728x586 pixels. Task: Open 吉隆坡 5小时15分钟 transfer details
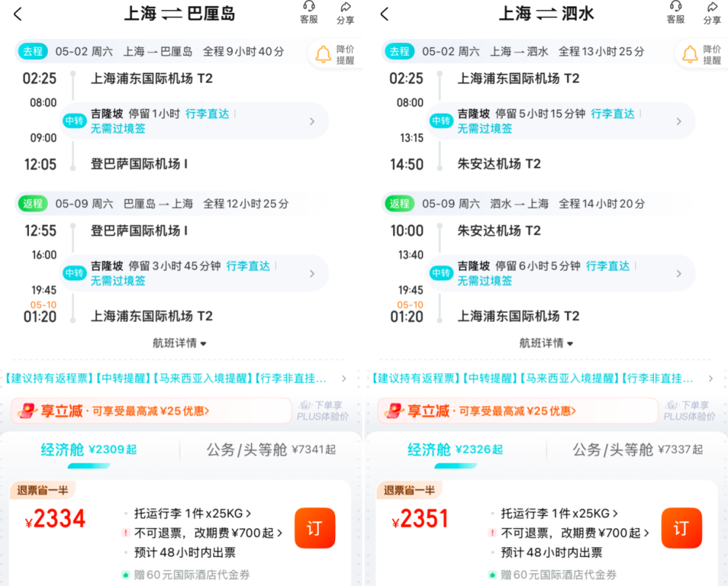click(562, 121)
